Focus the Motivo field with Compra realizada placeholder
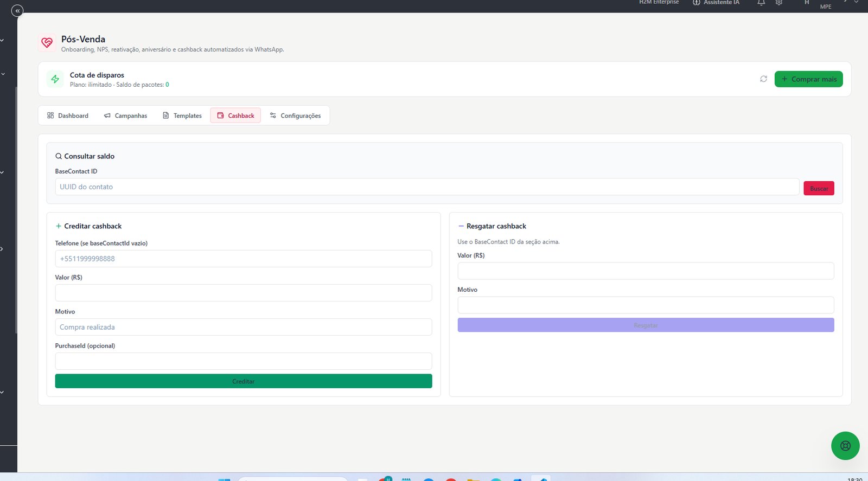Viewport: 868px width, 481px height. pyautogui.click(x=244, y=327)
